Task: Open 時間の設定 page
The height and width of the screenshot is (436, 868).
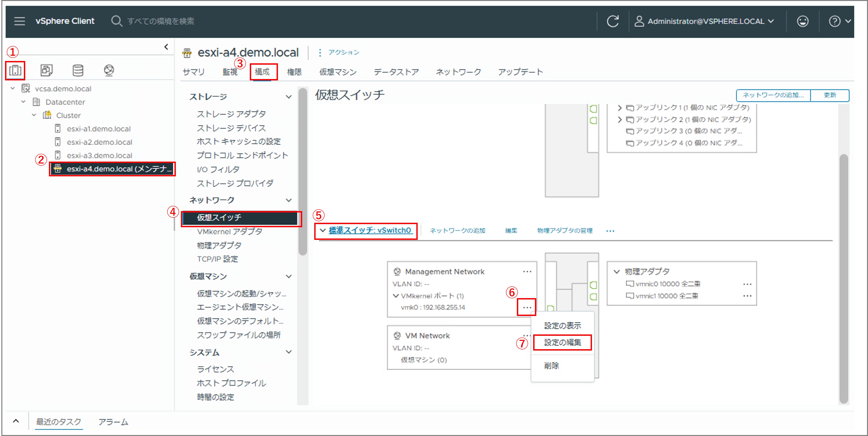Action: coord(215,397)
